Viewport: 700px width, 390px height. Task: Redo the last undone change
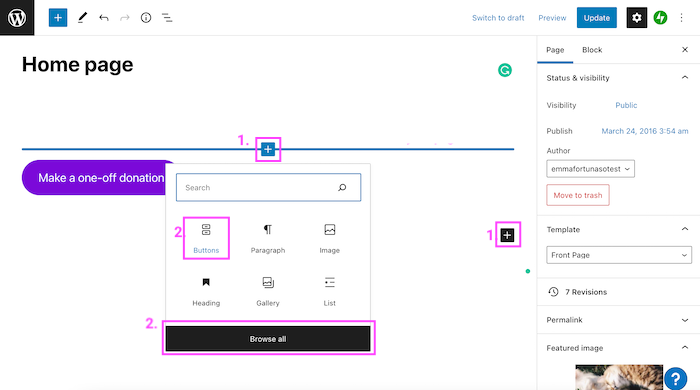coord(125,18)
